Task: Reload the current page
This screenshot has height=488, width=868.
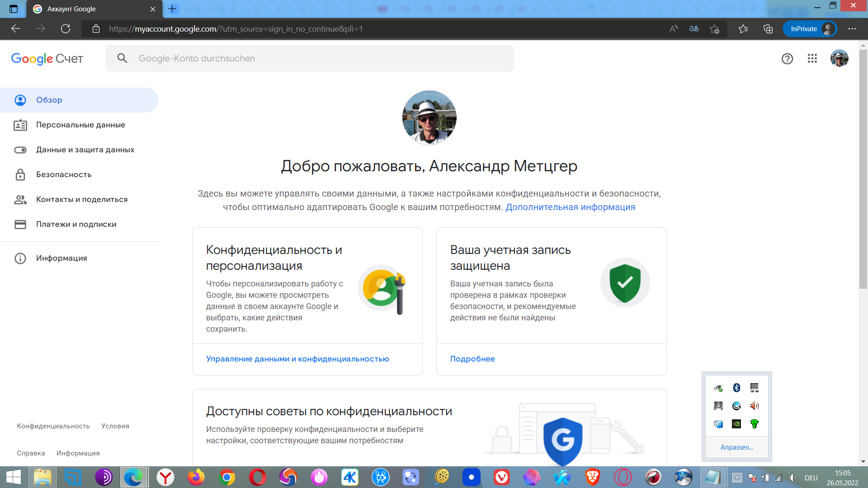Action: pyautogui.click(x=66, y=29)
